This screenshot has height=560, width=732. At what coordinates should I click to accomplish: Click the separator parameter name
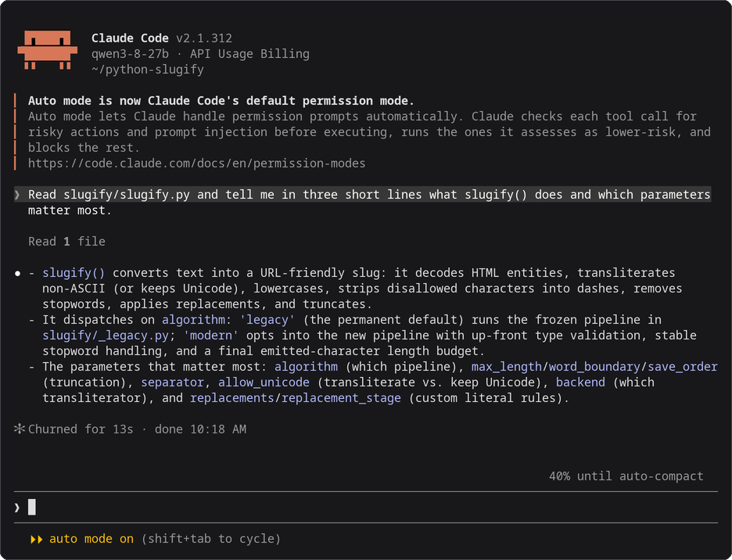[172, 382]
